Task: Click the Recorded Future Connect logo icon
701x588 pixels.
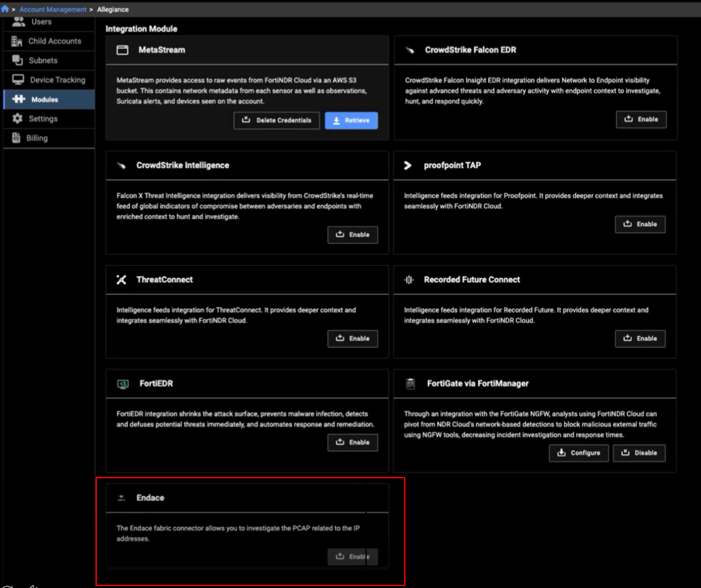Action: point(409,280)
